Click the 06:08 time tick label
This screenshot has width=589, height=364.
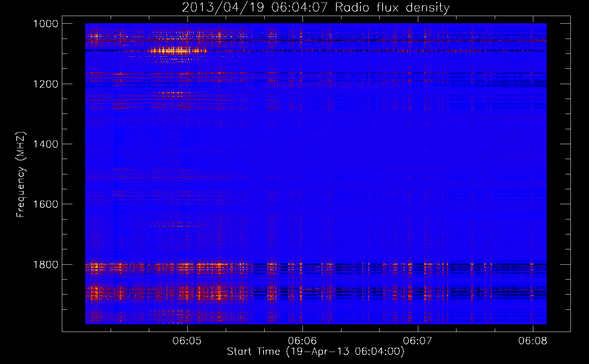click(533, 341)
